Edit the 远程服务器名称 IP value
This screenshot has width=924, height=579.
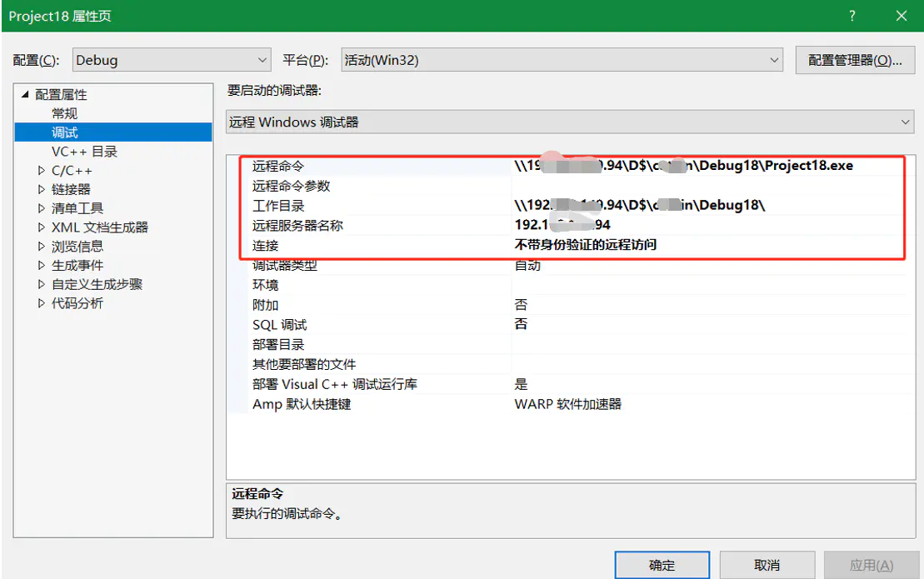[562, 224]
